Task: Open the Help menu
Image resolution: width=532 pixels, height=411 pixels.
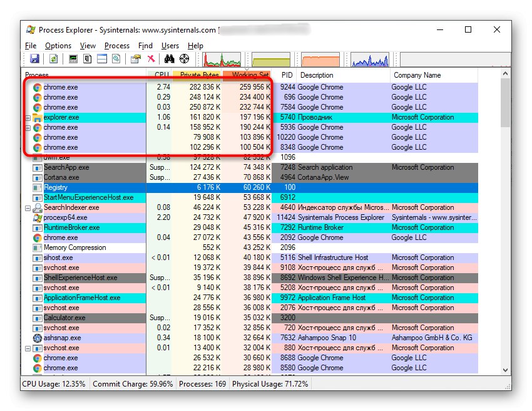Action: 195,46
